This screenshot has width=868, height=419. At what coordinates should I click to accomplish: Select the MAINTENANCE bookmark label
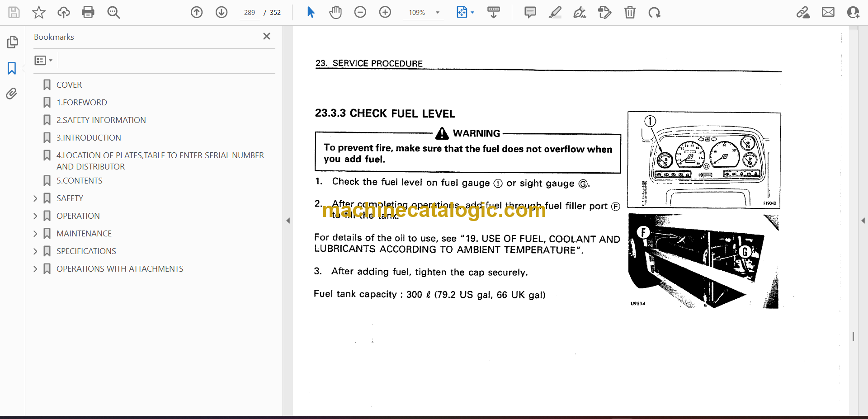coord(84,233)
